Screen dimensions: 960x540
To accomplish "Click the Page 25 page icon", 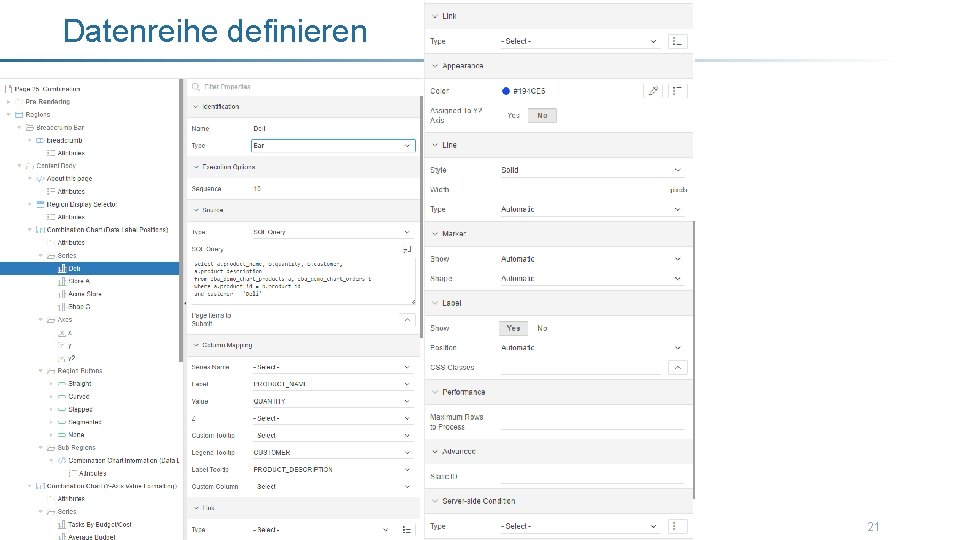I will tap(9, 89).
